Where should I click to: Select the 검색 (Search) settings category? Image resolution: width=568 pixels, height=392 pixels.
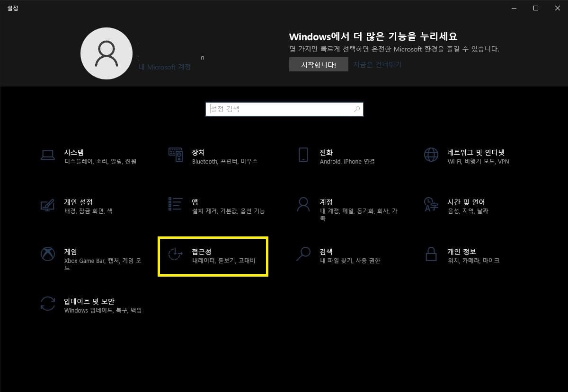point(331,256)
